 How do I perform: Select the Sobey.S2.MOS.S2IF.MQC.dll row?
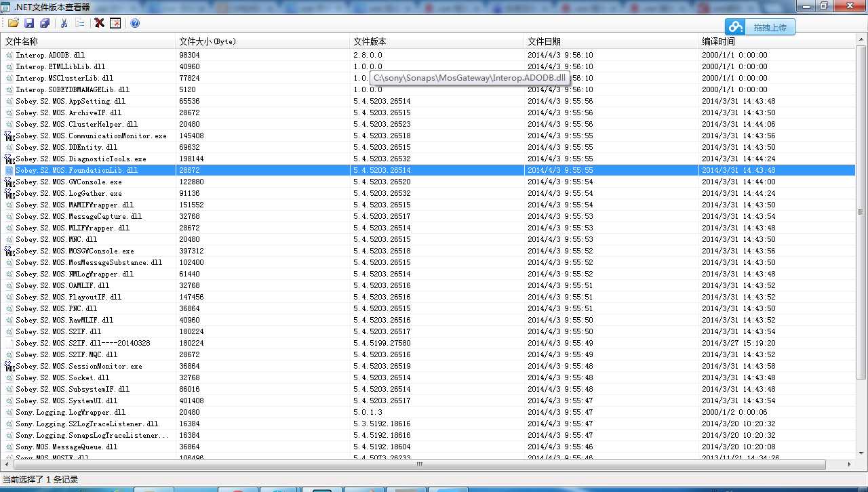pos(428,354)
